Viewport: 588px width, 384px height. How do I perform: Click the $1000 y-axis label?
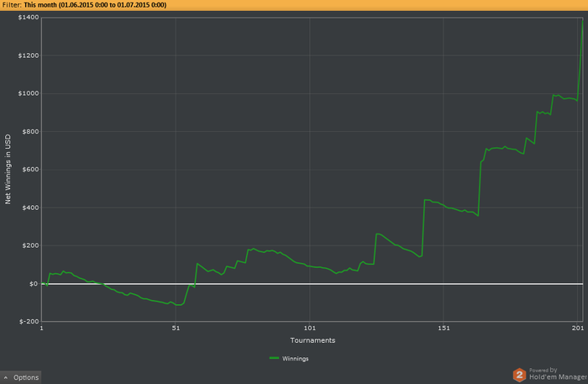(x=29, y=93)
